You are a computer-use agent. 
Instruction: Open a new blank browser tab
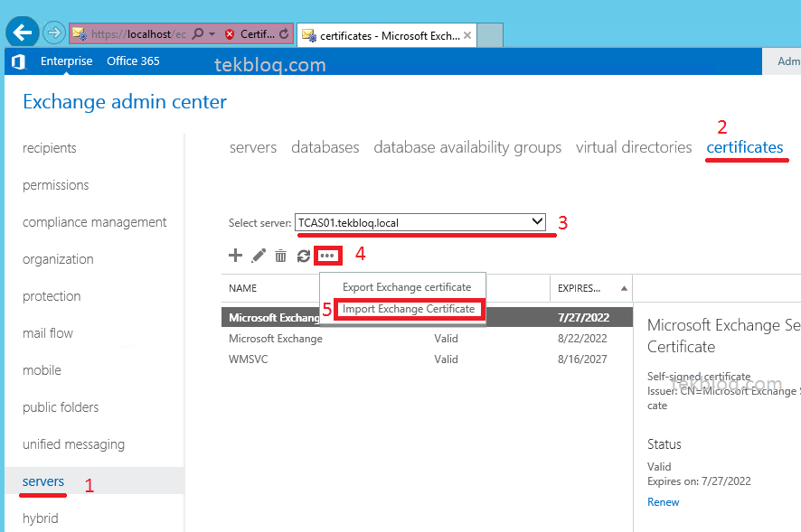click(x=490, y=34)
